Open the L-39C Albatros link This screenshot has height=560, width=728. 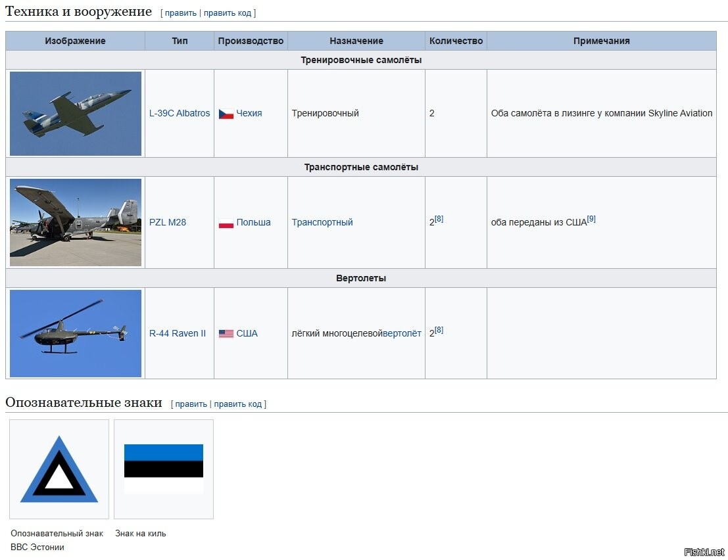[180, 113]
